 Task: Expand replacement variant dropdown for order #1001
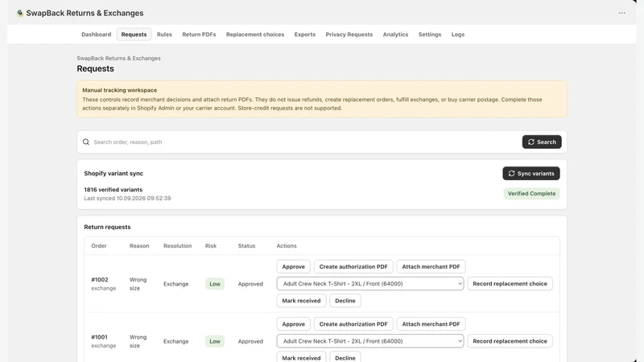(x=370, y=341)
